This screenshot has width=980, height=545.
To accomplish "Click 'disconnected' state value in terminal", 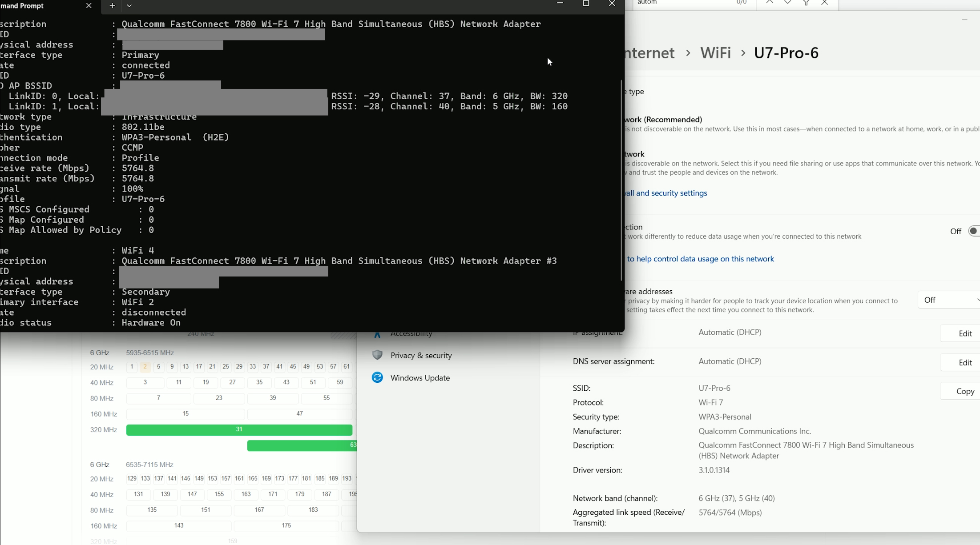I will [x=154, y=313].
